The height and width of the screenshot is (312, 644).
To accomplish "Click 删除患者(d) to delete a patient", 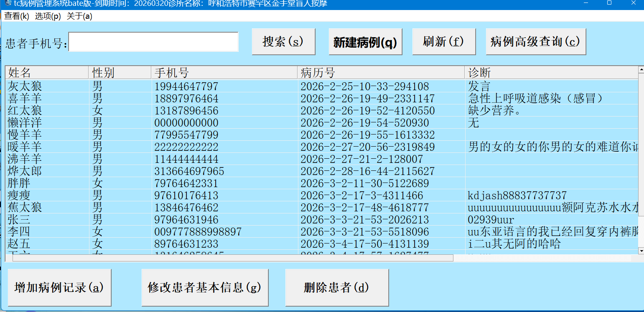I will [336, 287].
